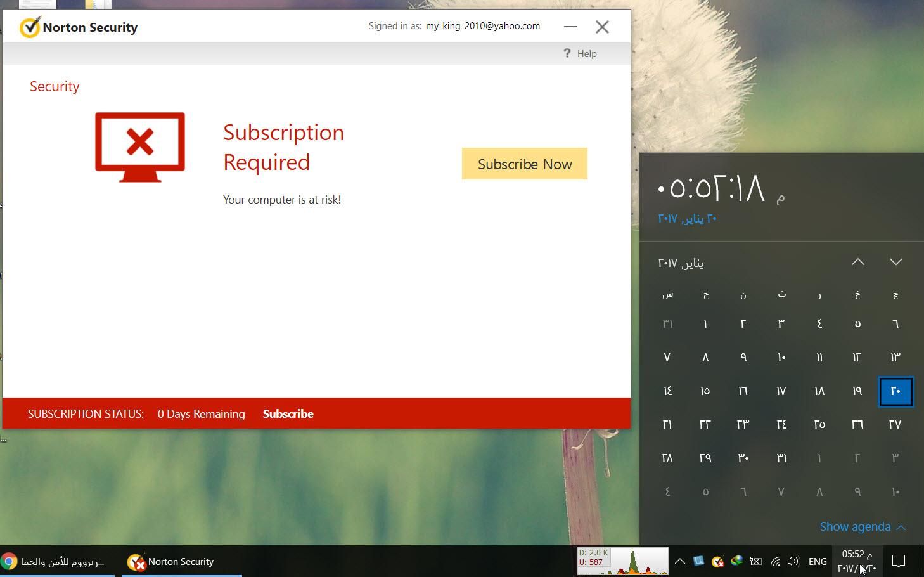This screenshot has width=924, height=577.
Task: Show hidden system tray icons
Action: pos(680,561)
